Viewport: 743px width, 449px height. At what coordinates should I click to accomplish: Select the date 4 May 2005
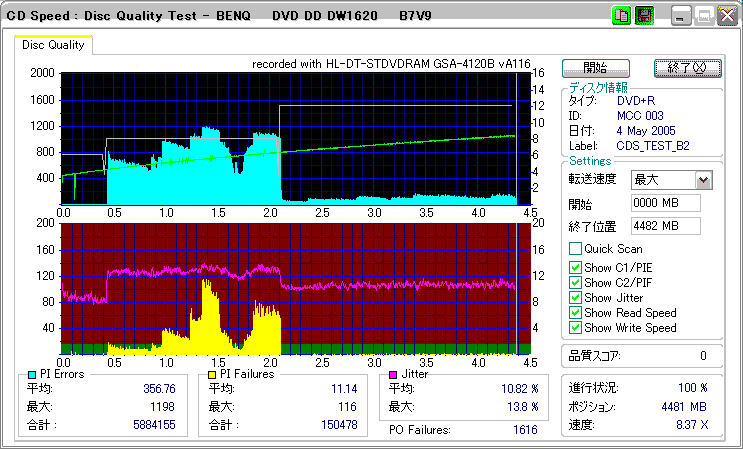pos(646,131)
